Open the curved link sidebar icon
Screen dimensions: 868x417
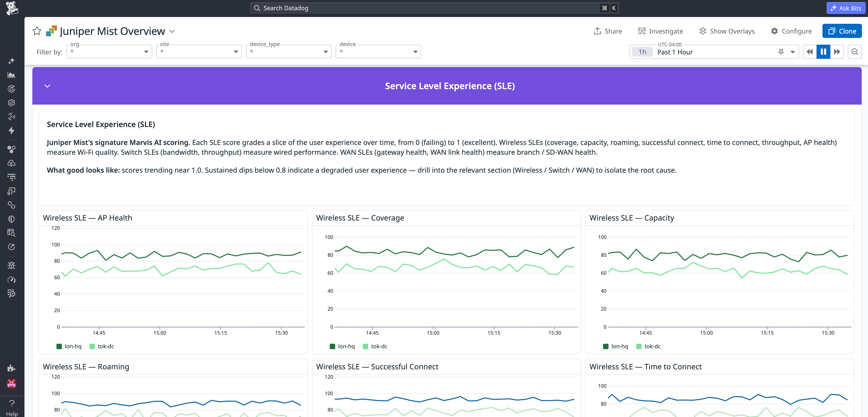(12, 205)
